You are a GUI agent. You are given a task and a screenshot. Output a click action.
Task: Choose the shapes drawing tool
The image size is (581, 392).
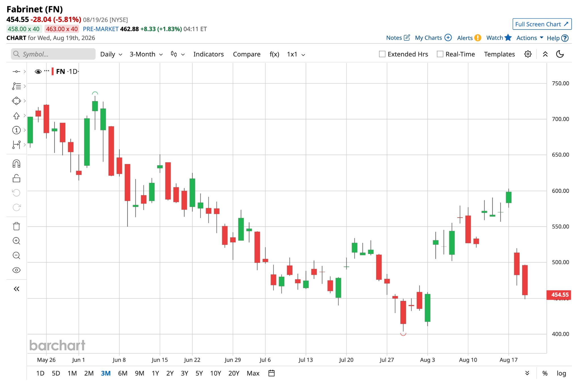point(16,101)
